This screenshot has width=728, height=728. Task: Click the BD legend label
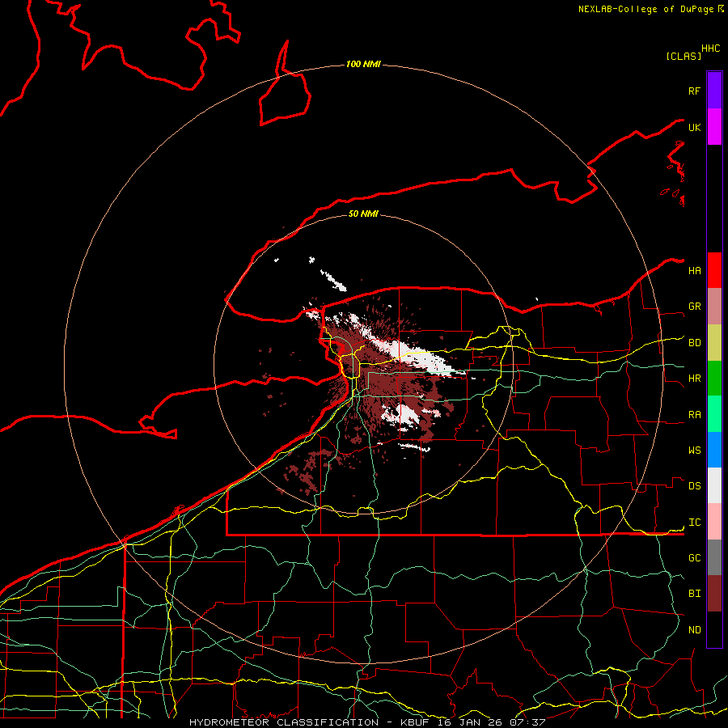(694, 343)
